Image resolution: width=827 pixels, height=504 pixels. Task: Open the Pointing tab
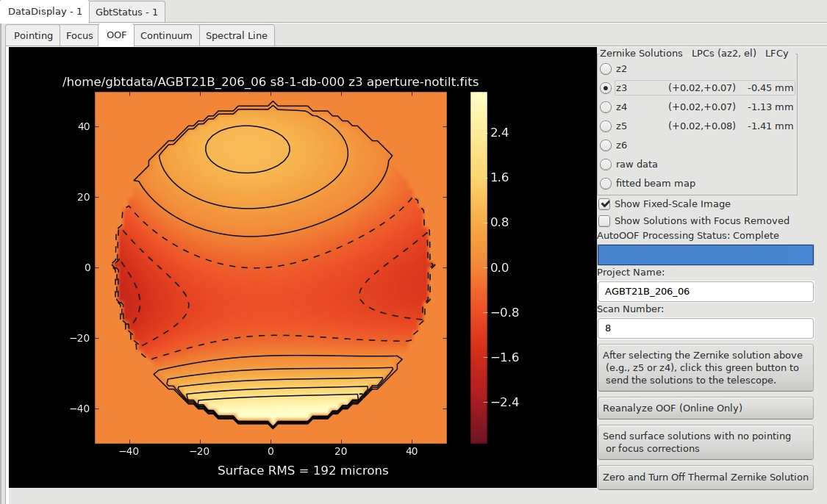point(33,35)
